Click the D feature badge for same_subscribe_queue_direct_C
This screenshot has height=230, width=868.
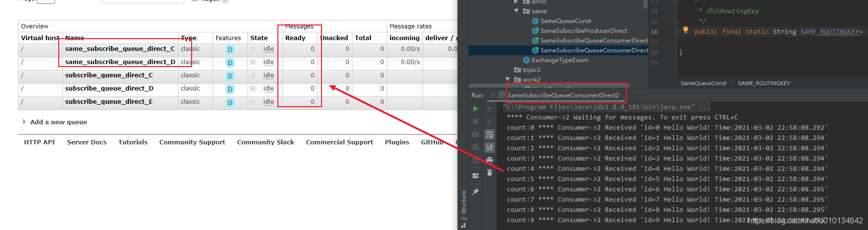click(x=230, y=49)
